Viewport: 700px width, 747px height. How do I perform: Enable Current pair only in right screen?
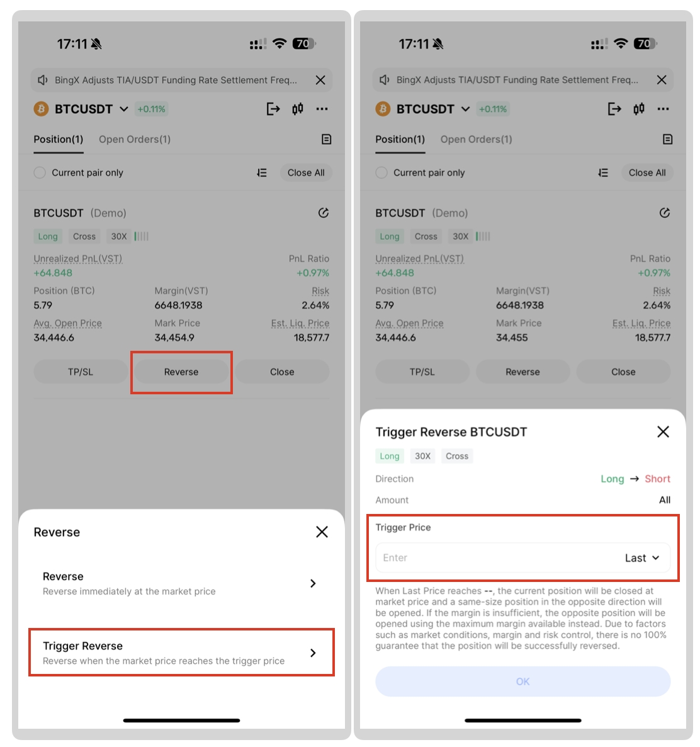pyautogui.click(x=381, y=173)
